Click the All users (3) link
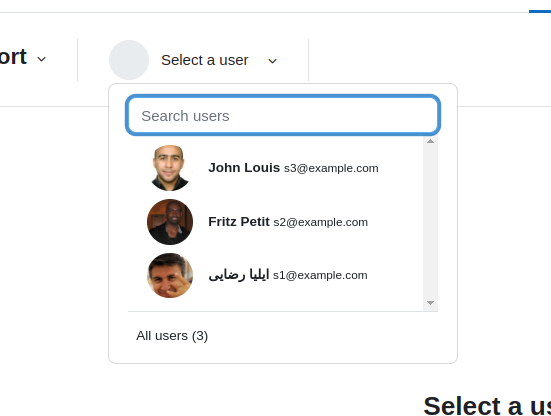551x416 pixels. (172, 336)
